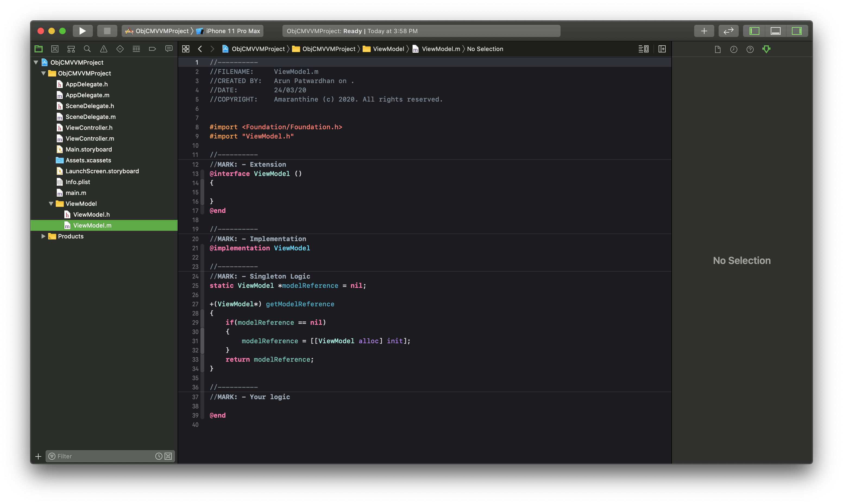This screenshot has height=504, width=843.
Task: Open the Source Control navigator
Action: pyautogui.click(x=55, y=49)
